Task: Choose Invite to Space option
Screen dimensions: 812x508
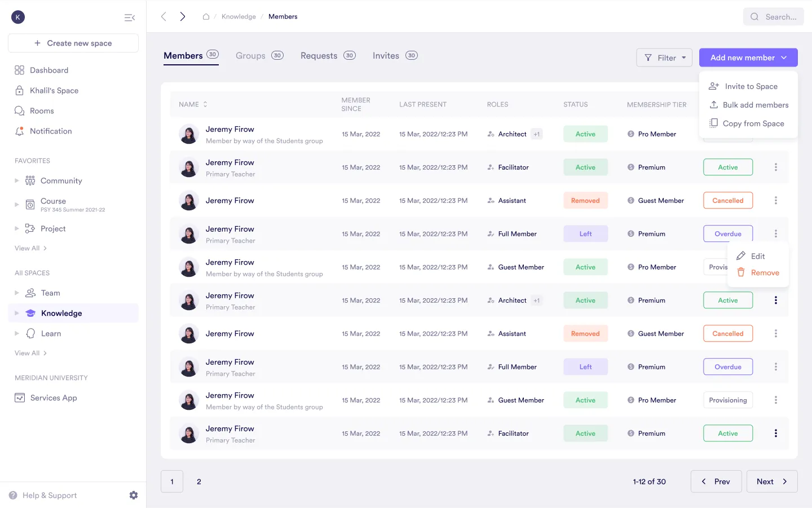Action: point(751,86)
